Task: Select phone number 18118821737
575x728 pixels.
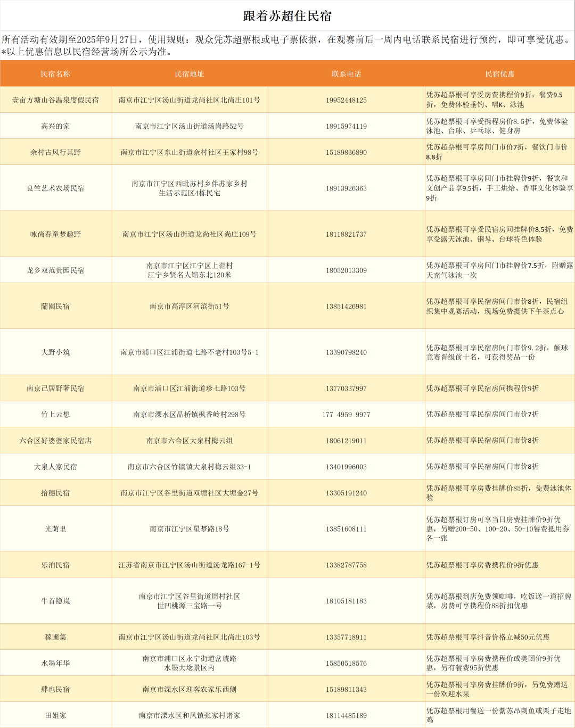Action: (346, 234)
